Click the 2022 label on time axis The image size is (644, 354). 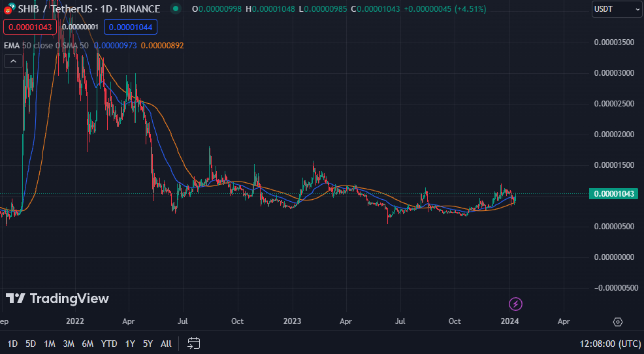74,321
